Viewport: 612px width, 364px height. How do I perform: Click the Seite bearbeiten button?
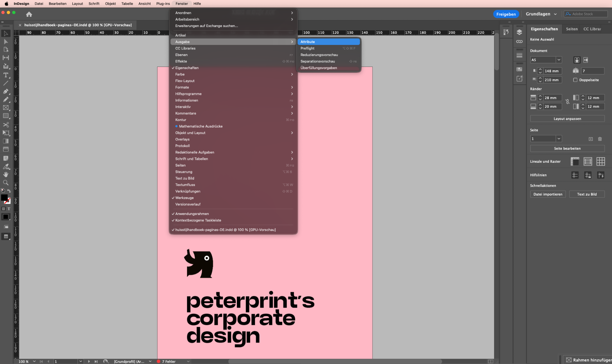click(x=567, y=148)
